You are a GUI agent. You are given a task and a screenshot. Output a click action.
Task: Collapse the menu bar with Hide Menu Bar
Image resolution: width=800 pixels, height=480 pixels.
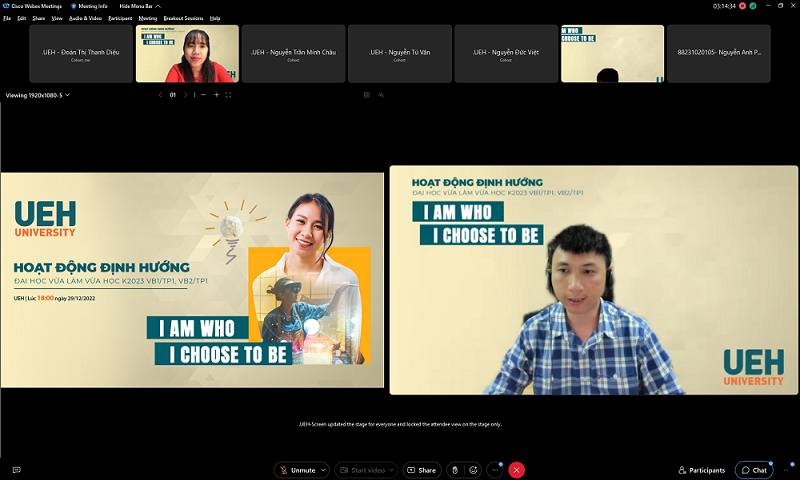point(140,6)
